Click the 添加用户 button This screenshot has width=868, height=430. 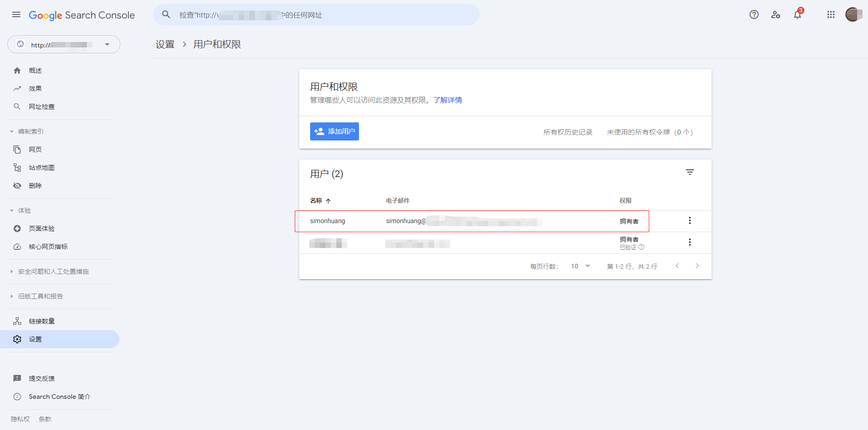(334, 131)
